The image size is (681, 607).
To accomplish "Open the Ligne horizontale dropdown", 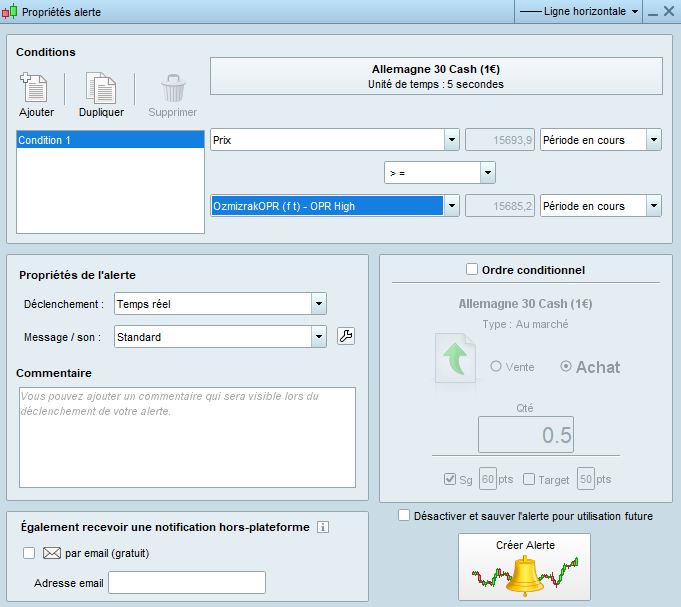I will click(x=579, y=11).
